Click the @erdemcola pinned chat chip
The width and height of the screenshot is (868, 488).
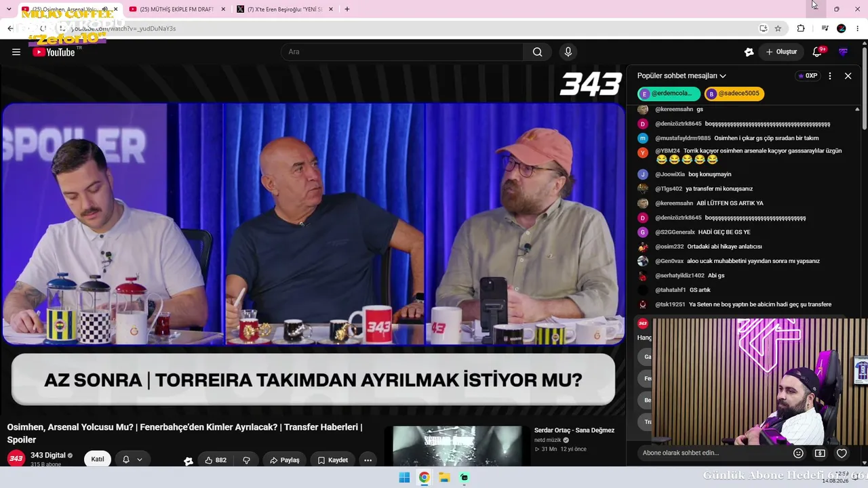[669, 94]
